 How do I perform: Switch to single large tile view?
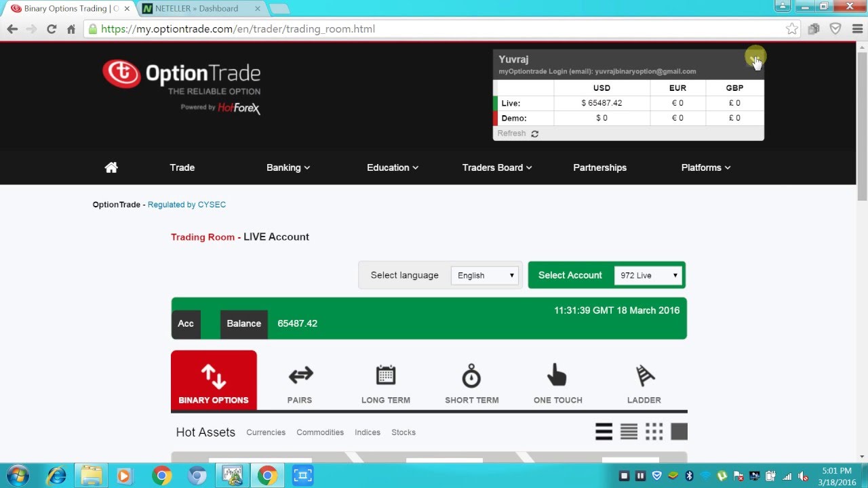coord(679,432)
